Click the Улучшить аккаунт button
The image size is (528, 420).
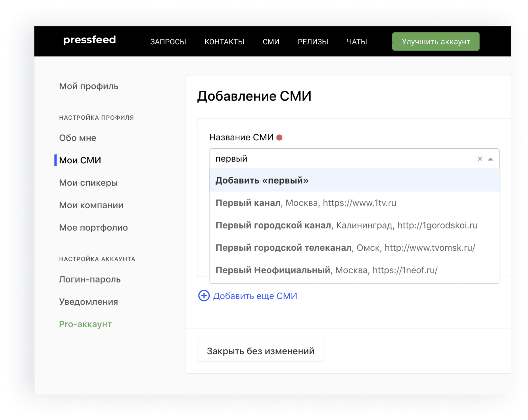436,41
